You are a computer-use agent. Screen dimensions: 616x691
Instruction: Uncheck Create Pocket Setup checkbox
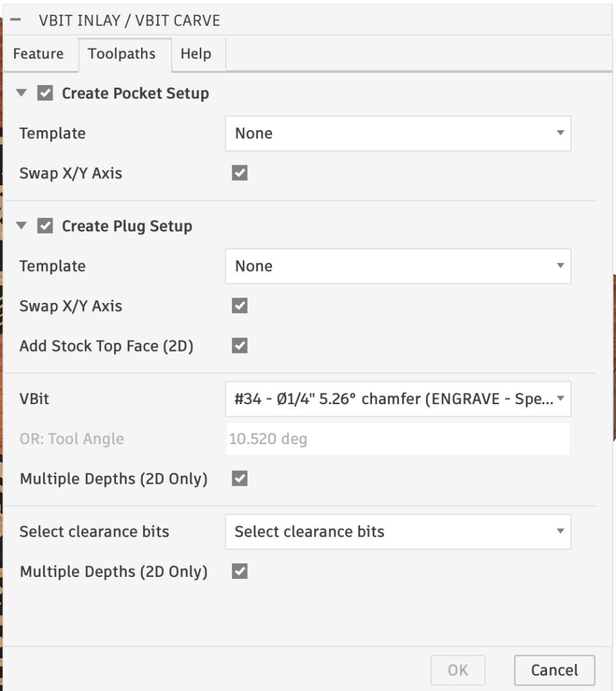[x=45, y=93]
